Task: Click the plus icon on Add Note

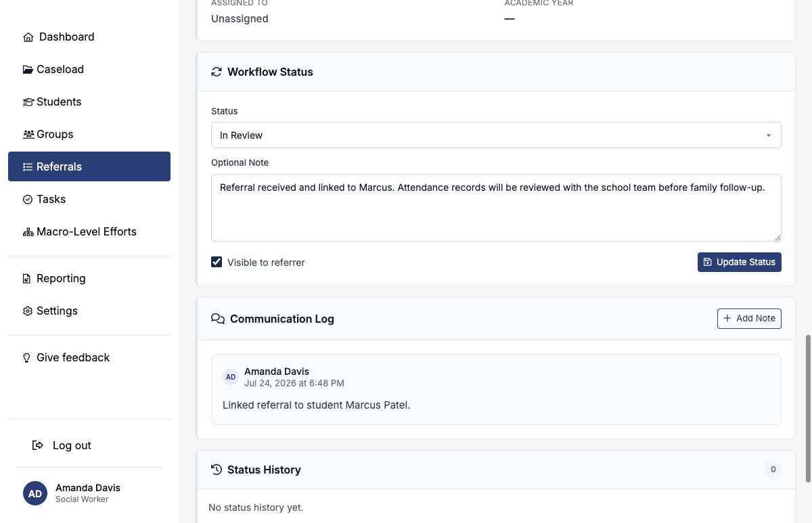Action: pos(727,318)
